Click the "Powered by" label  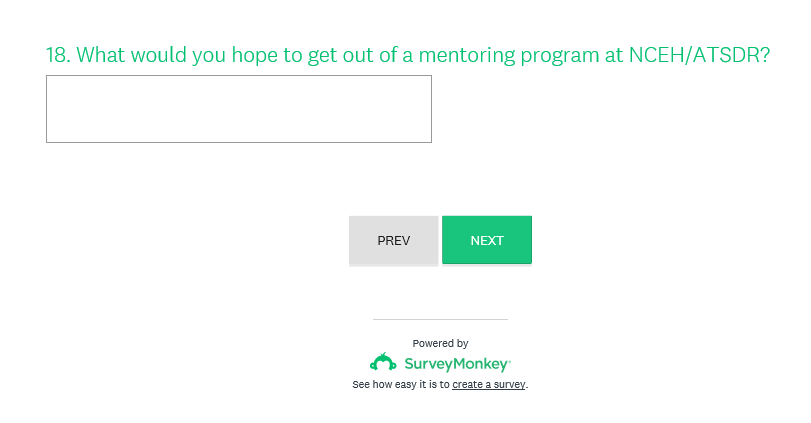point(440,343)
